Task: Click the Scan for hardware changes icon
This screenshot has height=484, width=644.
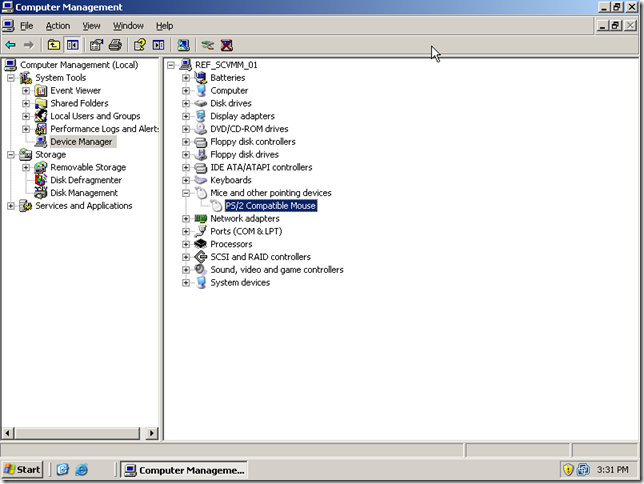Action: click(x=183, y=45)
